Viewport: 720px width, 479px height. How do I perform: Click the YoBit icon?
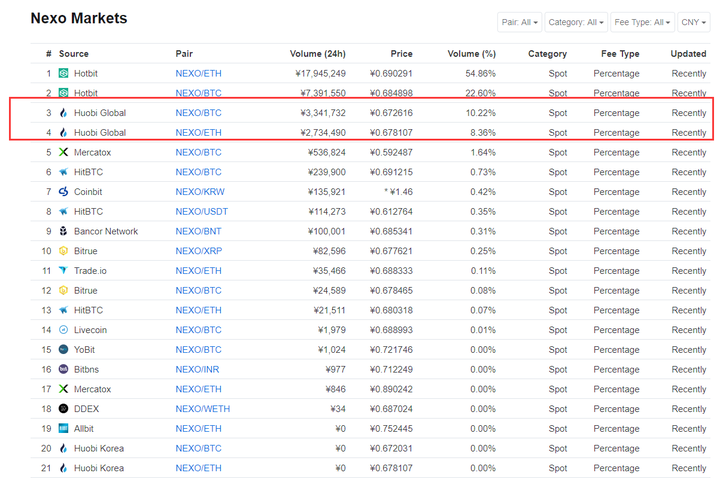tap(63, 349)
